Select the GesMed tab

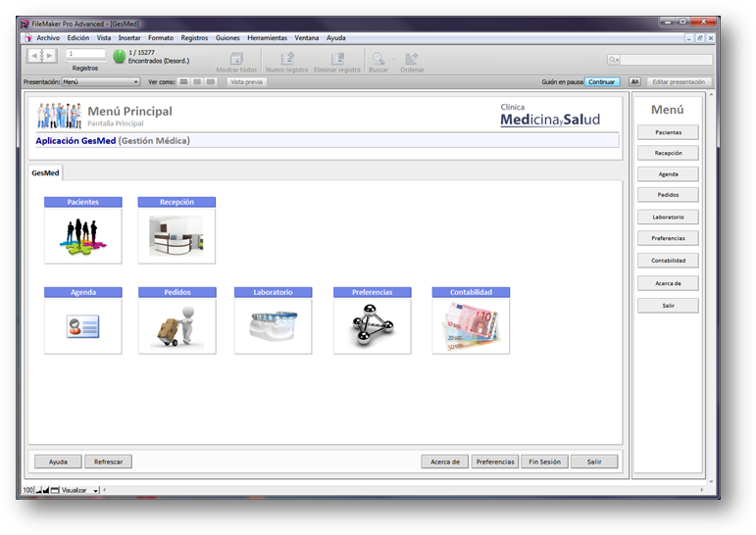pos(45,172)
